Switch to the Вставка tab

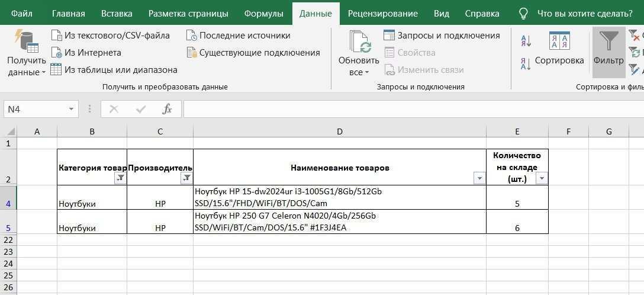117,14
